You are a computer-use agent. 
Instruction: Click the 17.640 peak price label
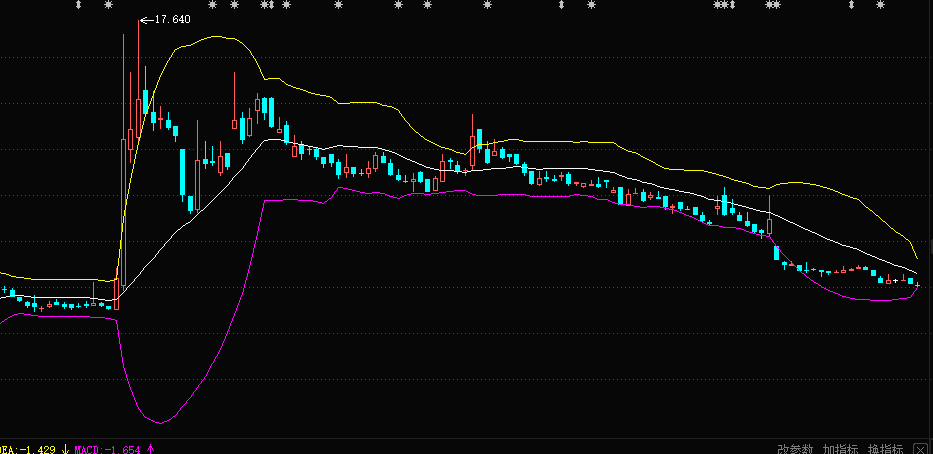pyautogui.click(x=172, y=20)
